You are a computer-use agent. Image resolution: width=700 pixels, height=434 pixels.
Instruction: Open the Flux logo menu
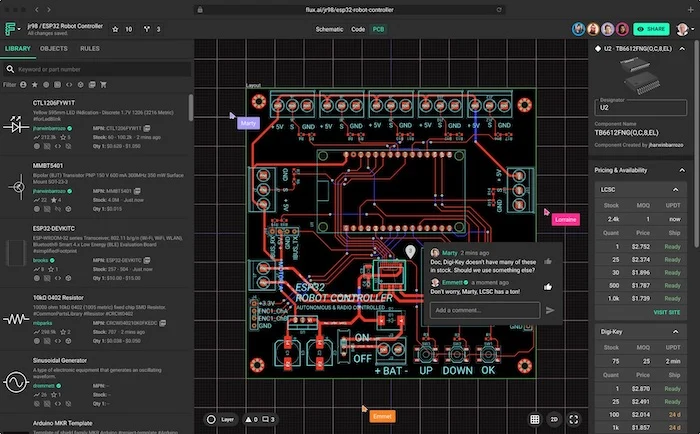tap(11, 29)
